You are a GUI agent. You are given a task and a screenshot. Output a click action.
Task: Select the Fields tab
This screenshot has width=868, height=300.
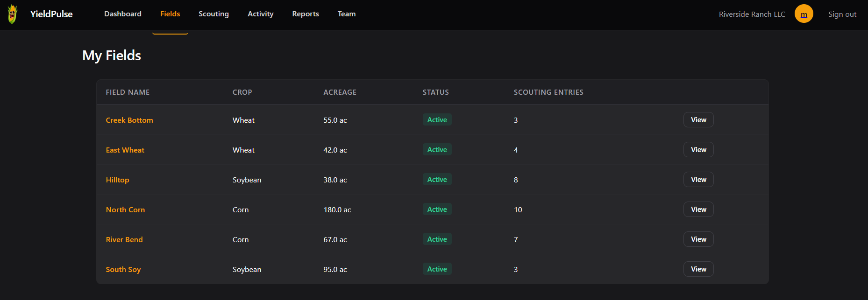(x=170, y=14)
